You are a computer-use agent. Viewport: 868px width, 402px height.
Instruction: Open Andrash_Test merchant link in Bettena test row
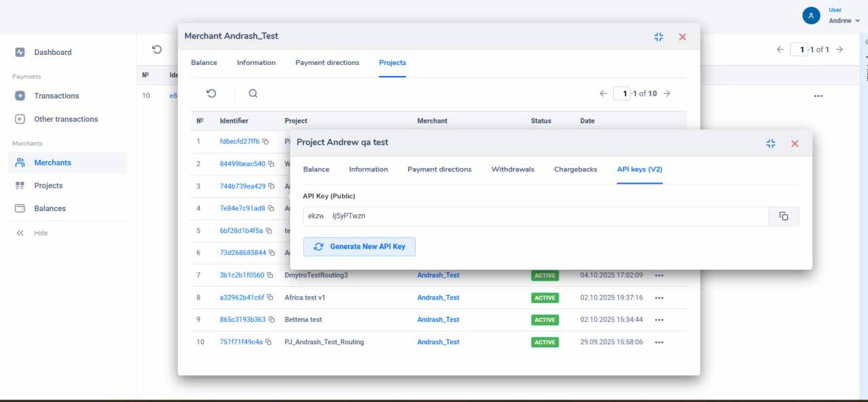pos(438,320)
